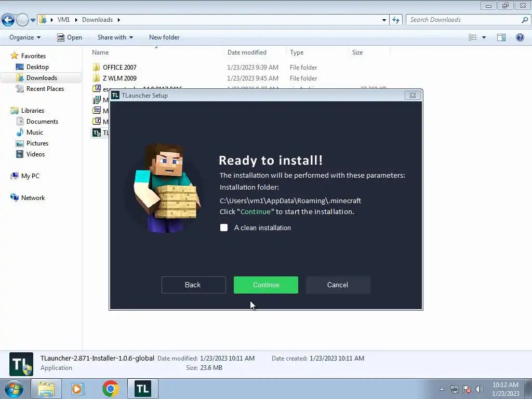532x399 pixels.
Task: Open the Windows Start menu
Action: pos(14,389)
